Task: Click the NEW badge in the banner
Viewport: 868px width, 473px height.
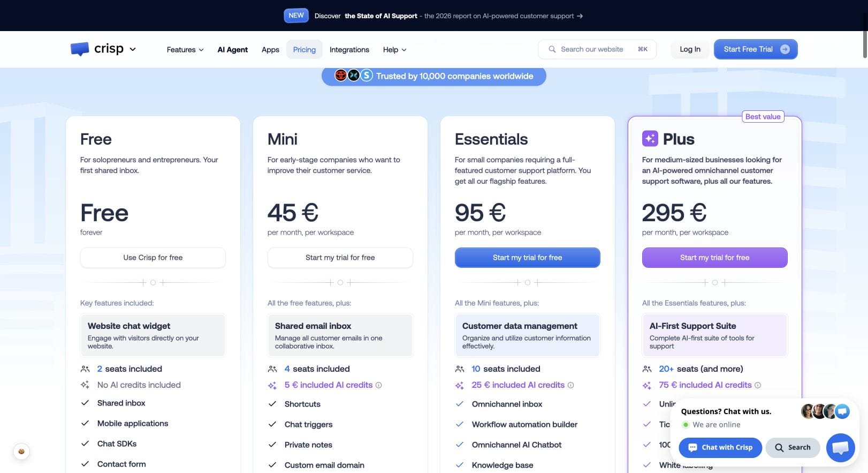Action: point(296,16)
